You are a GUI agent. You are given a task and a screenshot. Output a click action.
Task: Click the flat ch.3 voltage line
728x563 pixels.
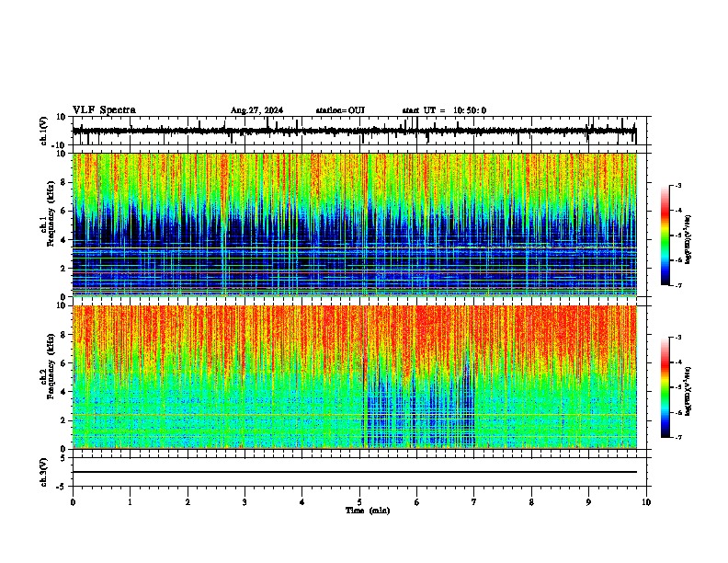tap(355, 472)
